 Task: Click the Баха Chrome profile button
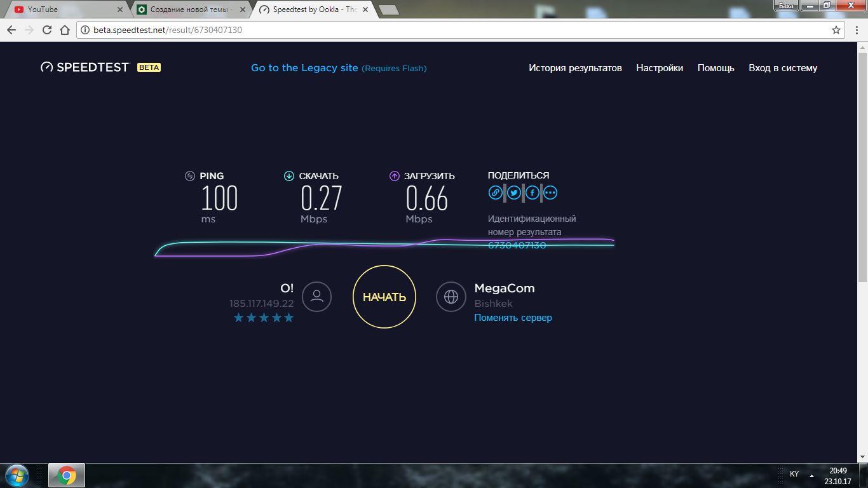coord(786,6)
